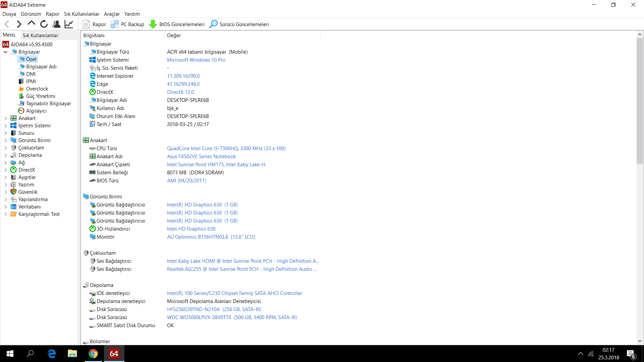Click the navigate up arrow icon

pos(31,24)
